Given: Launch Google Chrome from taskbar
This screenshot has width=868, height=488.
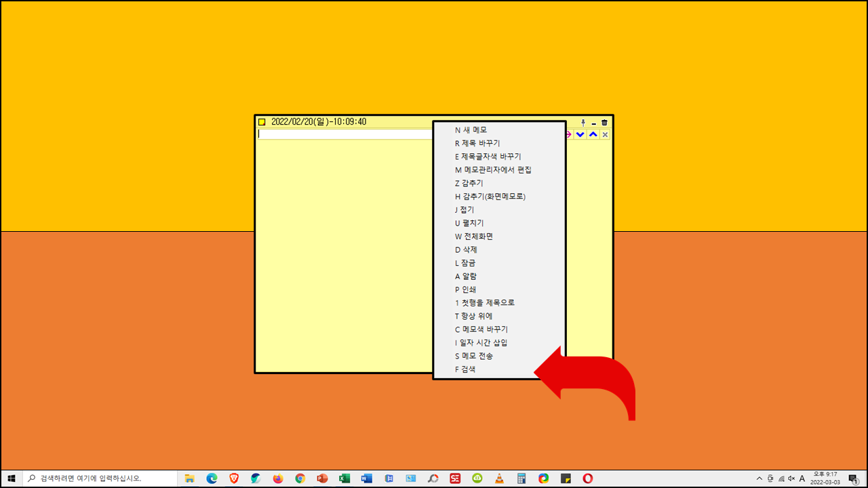Looking at the screenshot, I should tap(300, 479).
